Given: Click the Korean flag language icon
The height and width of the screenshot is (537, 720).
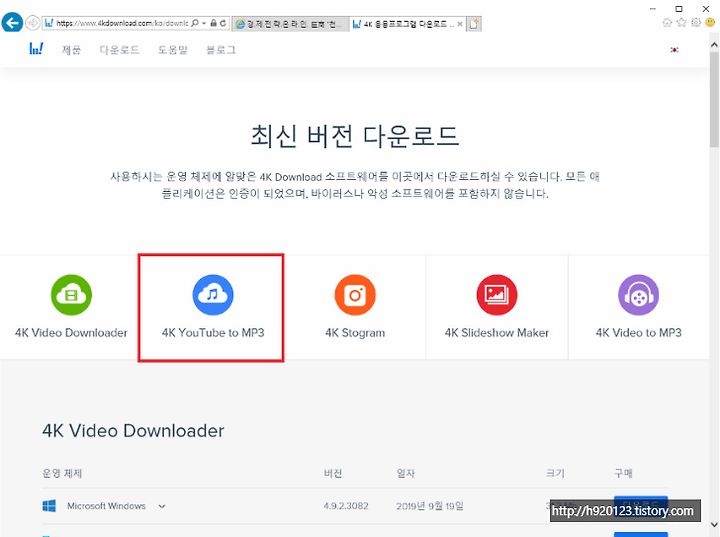Looking at the screenshot, I should pos(674,50).
